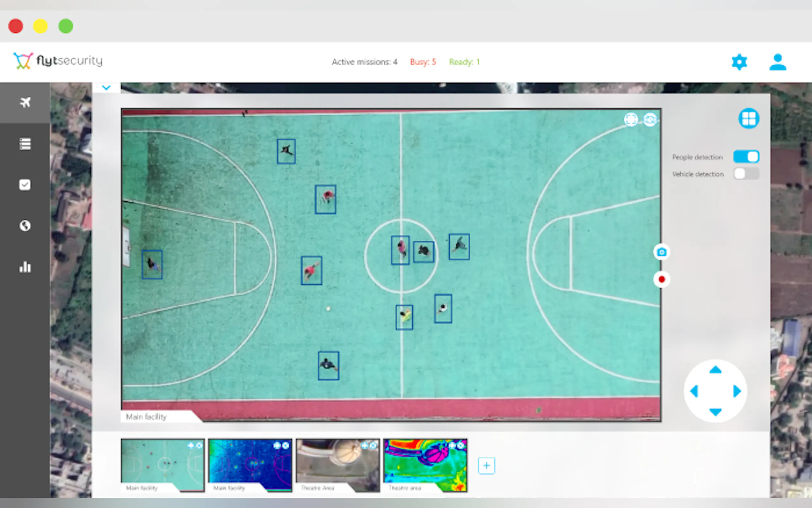Select the thermal Main facility thumbnail

point(250,465)
